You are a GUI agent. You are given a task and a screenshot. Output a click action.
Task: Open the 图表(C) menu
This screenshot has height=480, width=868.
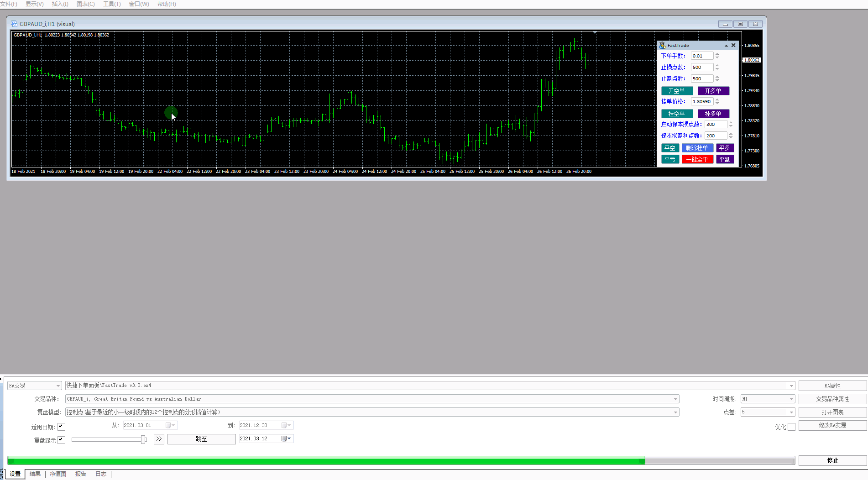[86, 4]
